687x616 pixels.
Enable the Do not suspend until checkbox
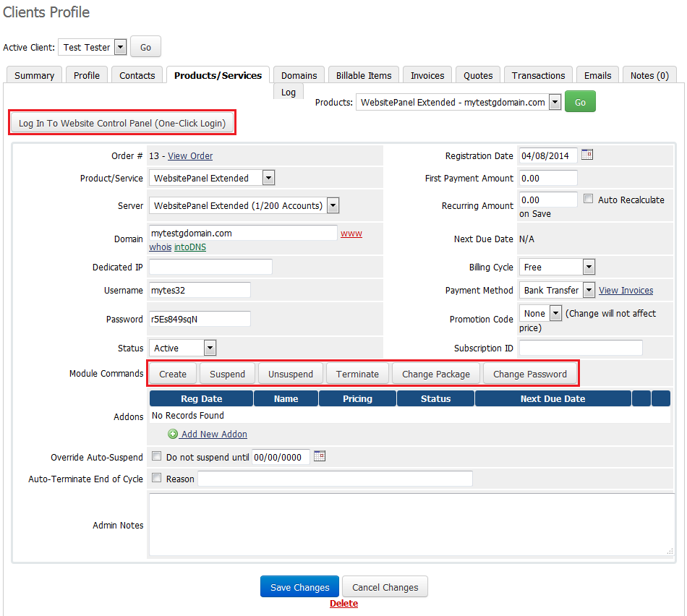[x=156, y=456]
